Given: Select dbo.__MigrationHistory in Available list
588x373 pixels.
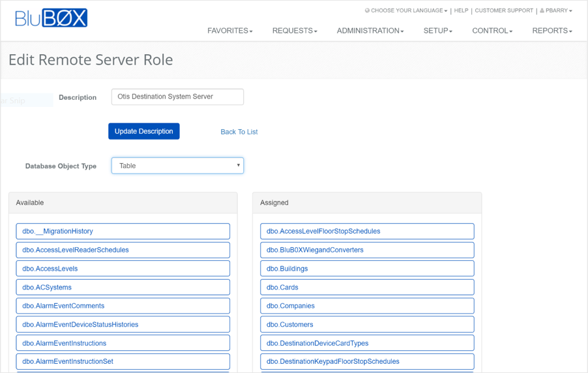Looking at the screenshot, I should tap(123, 231).
